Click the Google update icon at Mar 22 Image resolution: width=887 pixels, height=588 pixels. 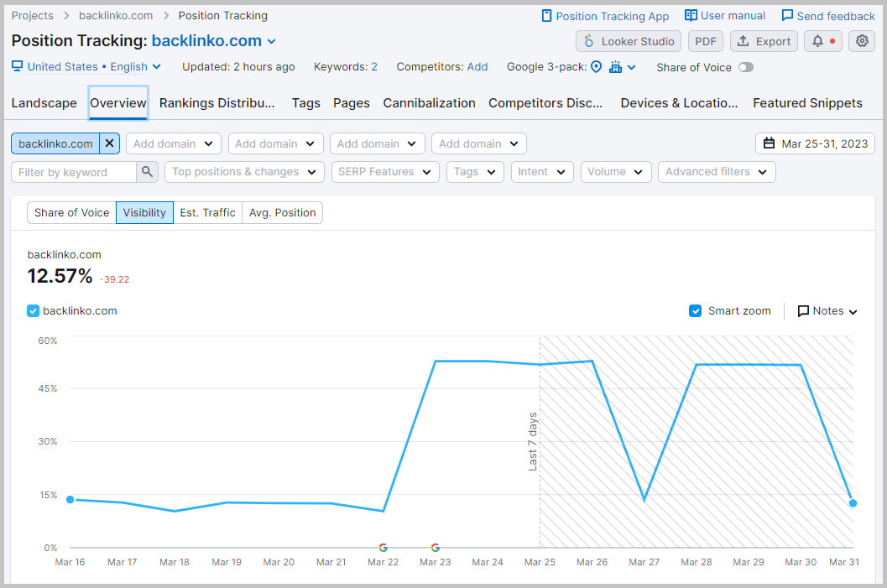coord(383,547)
